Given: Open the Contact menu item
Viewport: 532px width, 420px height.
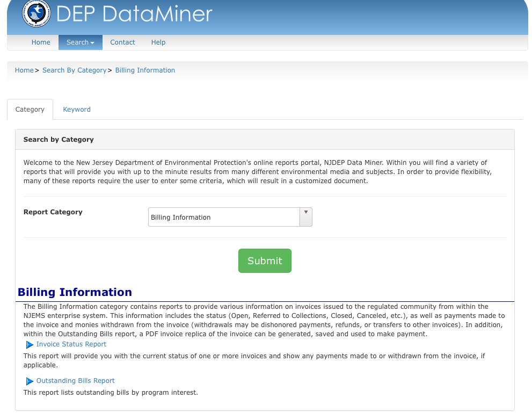Looking at the screenshot, I should tap(122, 42).
